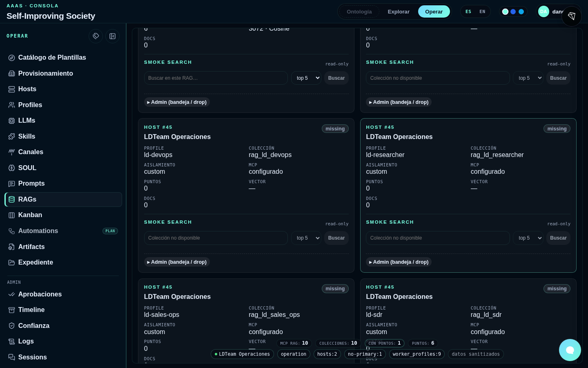Open the Kanban board icon
Image resolution: width=588 pixels, height=368 pixels.
[12, 215]
